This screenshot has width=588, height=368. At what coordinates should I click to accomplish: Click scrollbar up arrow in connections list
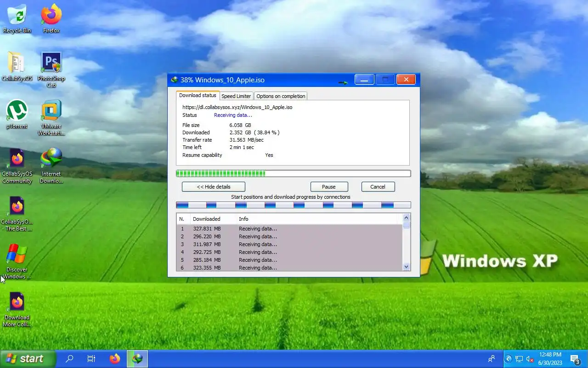tap(406, 218)
